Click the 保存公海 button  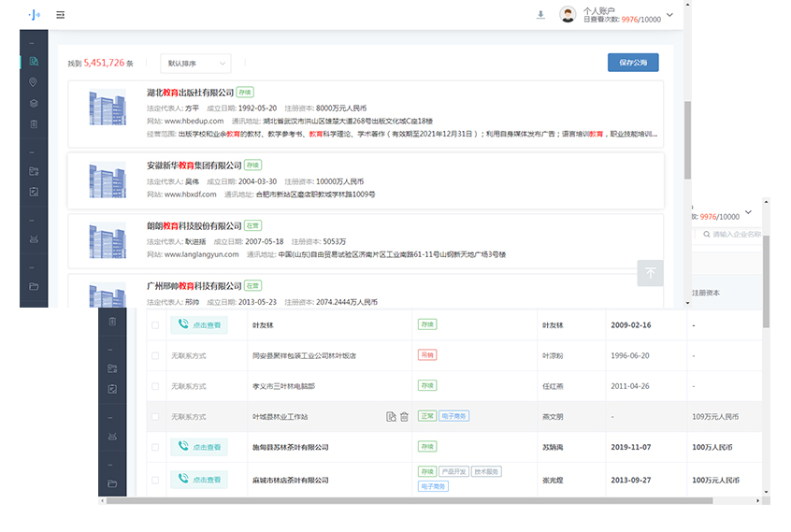pos(633,63)
